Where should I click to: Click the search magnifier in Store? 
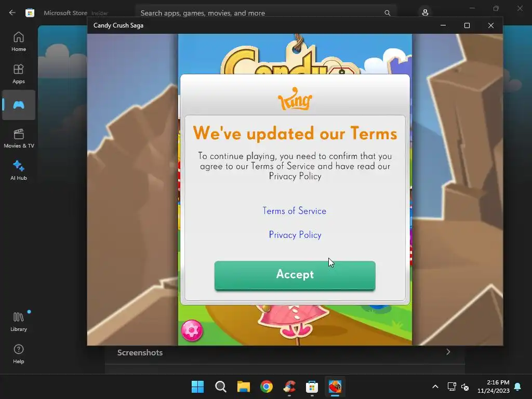click(388, 13)
